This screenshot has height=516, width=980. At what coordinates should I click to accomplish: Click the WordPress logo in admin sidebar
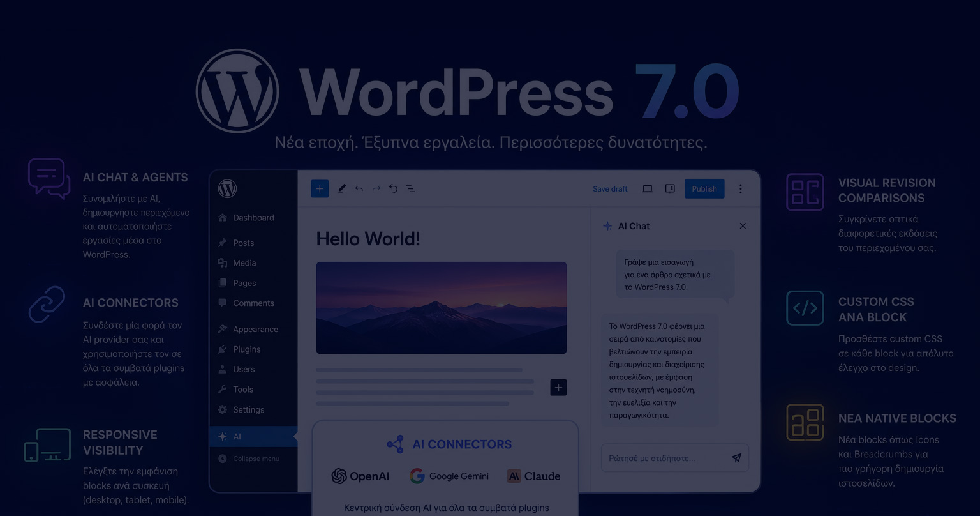(x=227, y=188)
